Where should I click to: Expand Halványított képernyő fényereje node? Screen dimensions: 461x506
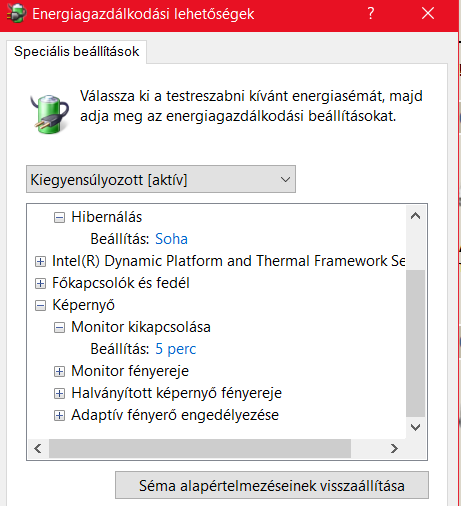pyautogui.click(x=59, y=394)
